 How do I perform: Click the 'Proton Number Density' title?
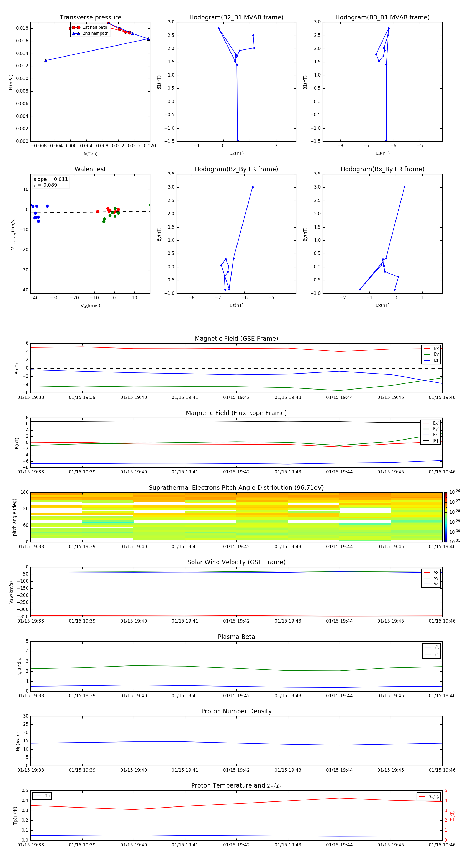[x=236, y=711]
